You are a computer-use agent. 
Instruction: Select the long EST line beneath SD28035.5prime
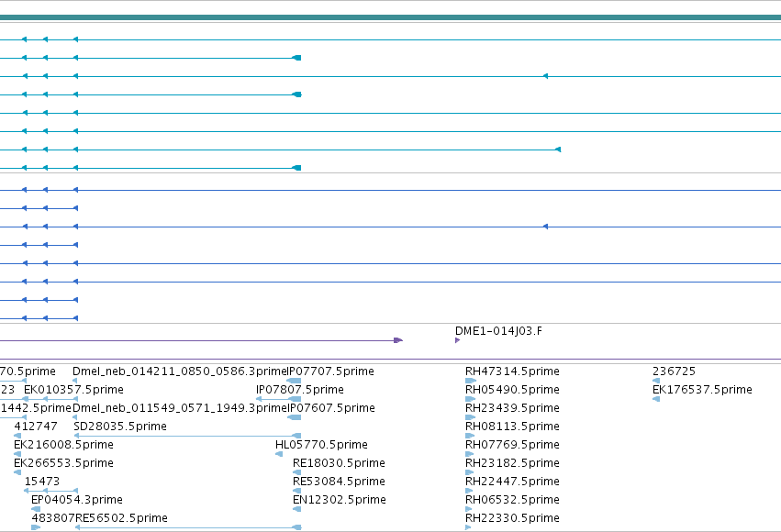click(187, 436)
